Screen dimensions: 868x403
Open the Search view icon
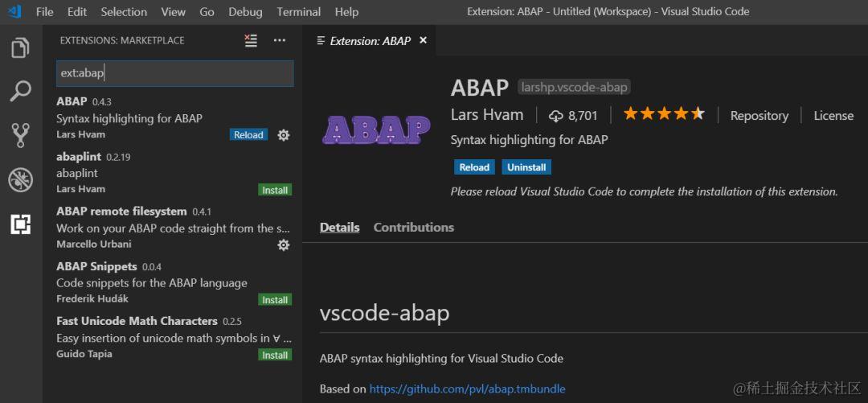pos(20,92)
